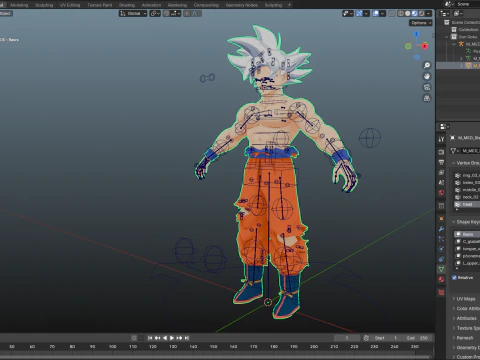Open the Scene selector field
The height and width of the screenshot is (360, 480).
click(466, 4)
